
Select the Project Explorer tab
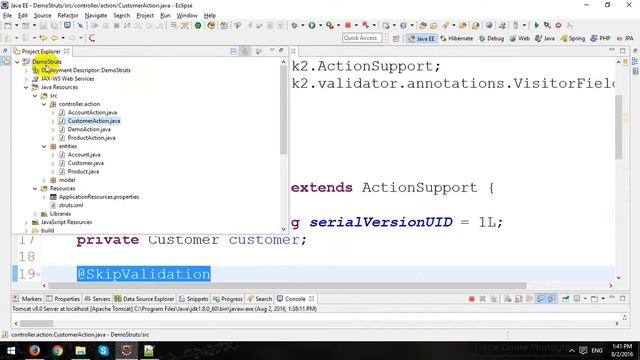click(x=41, y=51)
